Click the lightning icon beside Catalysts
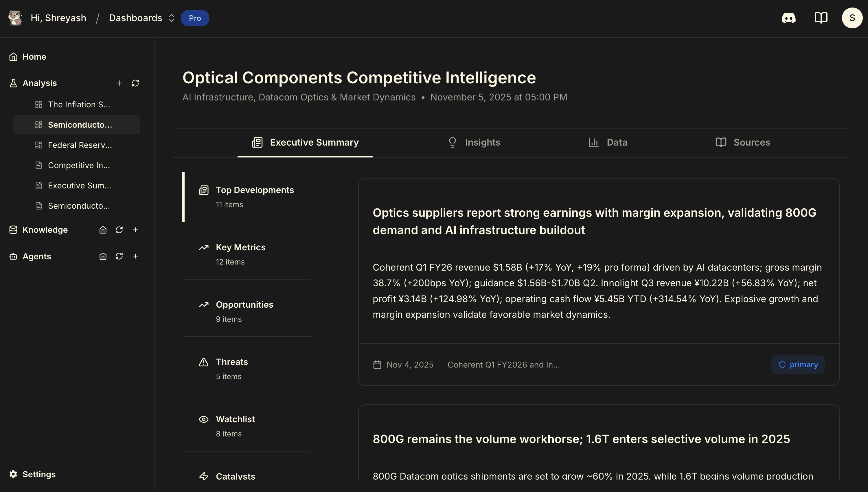868x492 pixels. (204, 476)
